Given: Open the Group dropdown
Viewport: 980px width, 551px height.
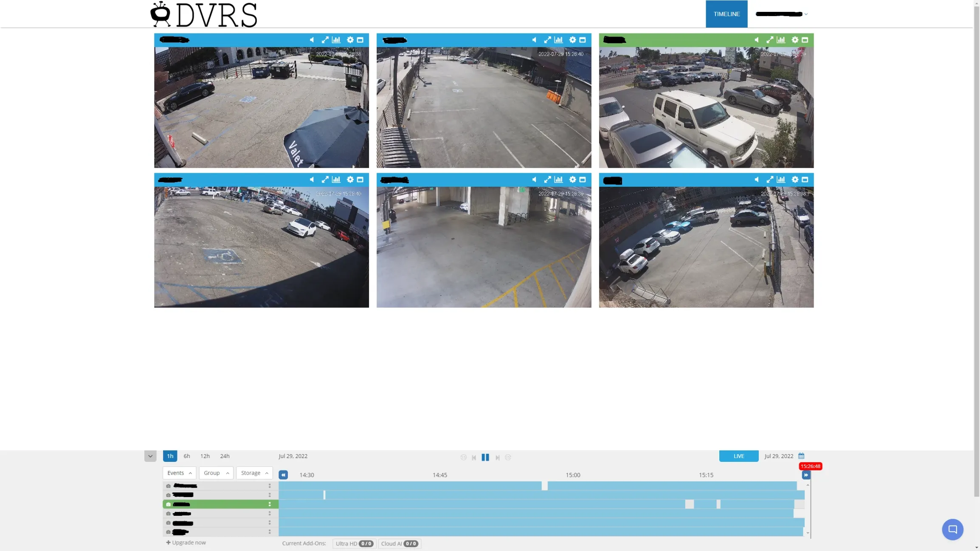Looking at the screenshot, I should click(x=216, y=472).
